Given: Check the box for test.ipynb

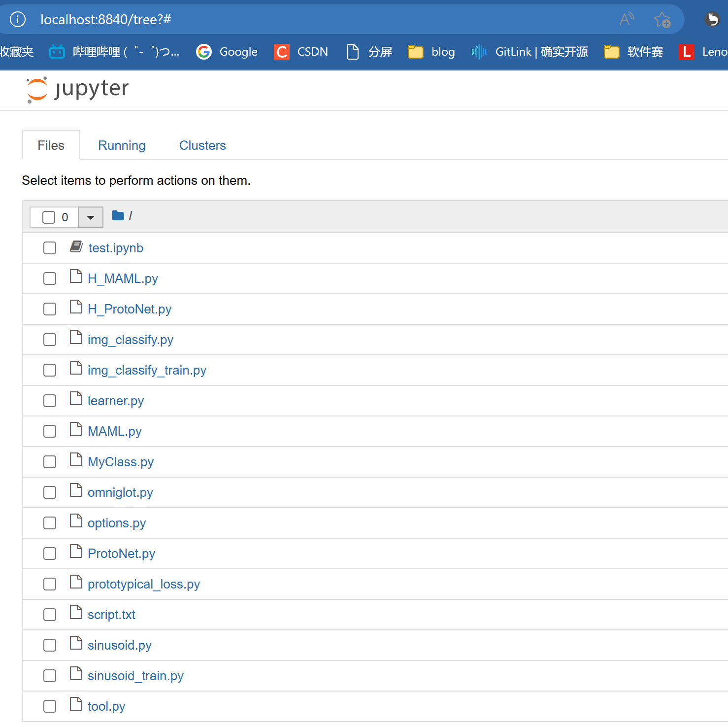Looking at the screenshot, I should click(x=50, y=248).
